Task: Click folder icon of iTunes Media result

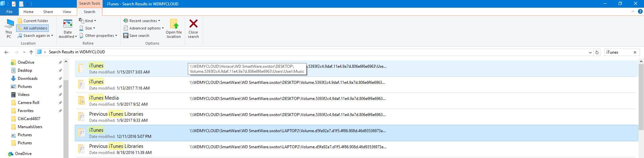Action: 81,101
